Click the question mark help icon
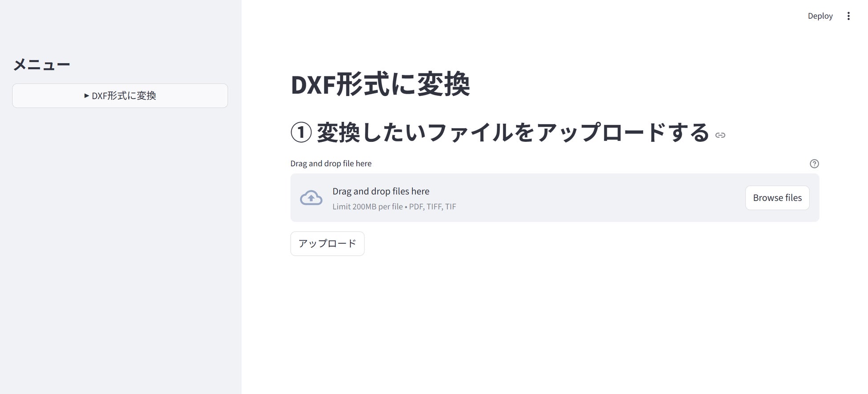 tap(814, 164)
